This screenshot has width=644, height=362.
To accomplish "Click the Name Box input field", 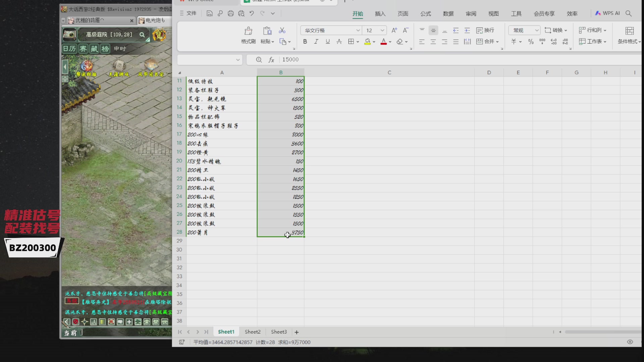I will pyautogui.click(x=206, y=60).
